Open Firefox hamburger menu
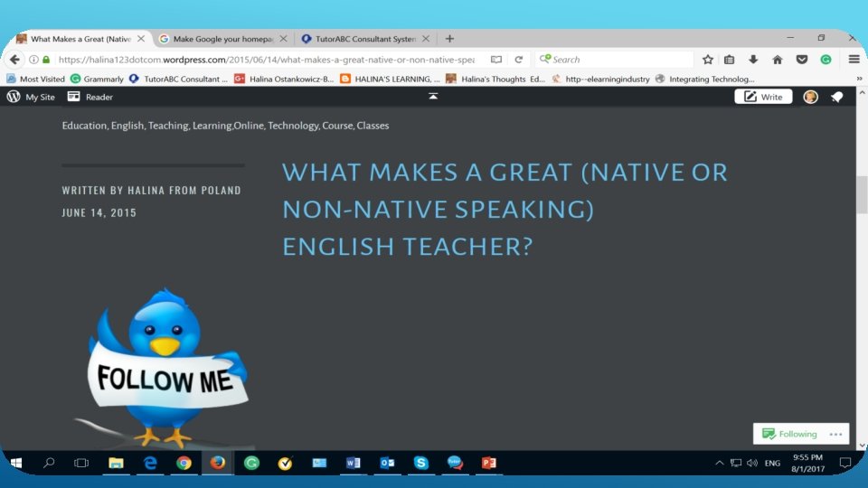Screen dimensions: 868x488 (x=854, y=60)
